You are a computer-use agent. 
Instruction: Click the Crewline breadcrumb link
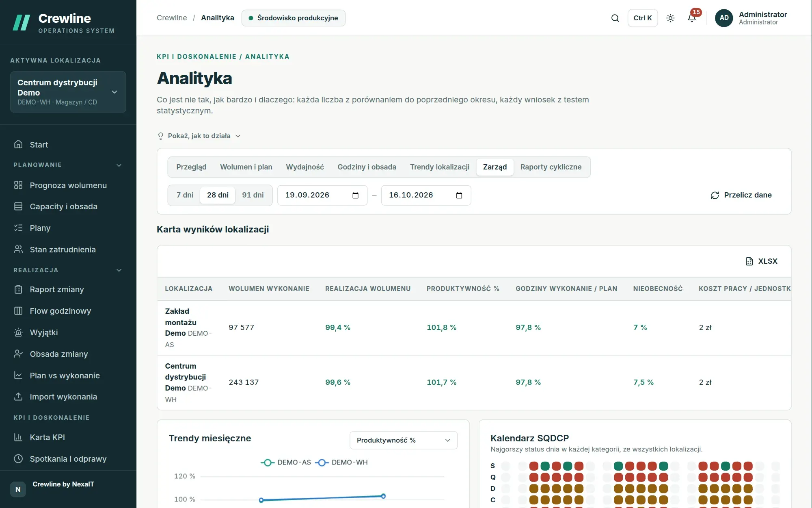coord(172,18)
